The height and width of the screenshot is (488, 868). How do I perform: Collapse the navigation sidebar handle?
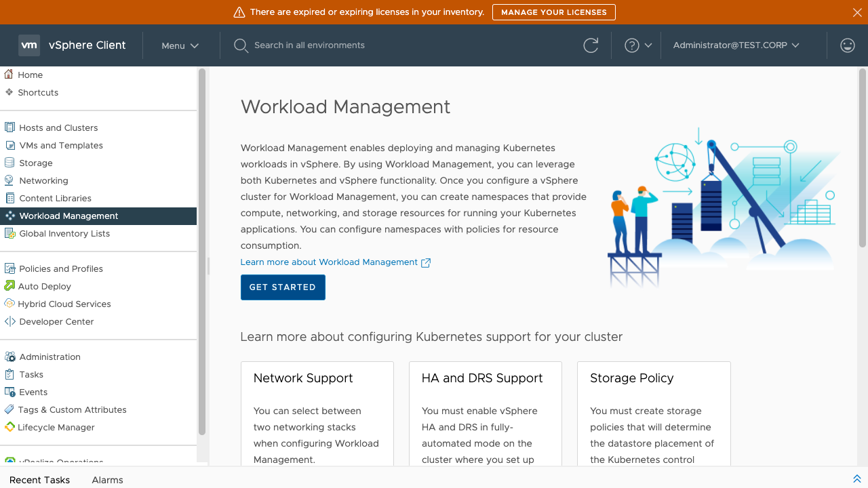(x=208, y=266)
